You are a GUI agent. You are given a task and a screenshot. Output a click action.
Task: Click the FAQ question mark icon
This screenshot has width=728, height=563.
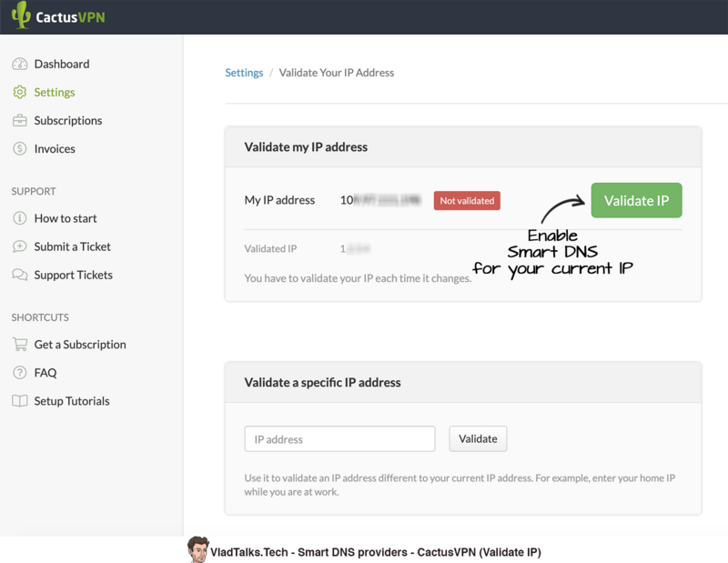19,373
